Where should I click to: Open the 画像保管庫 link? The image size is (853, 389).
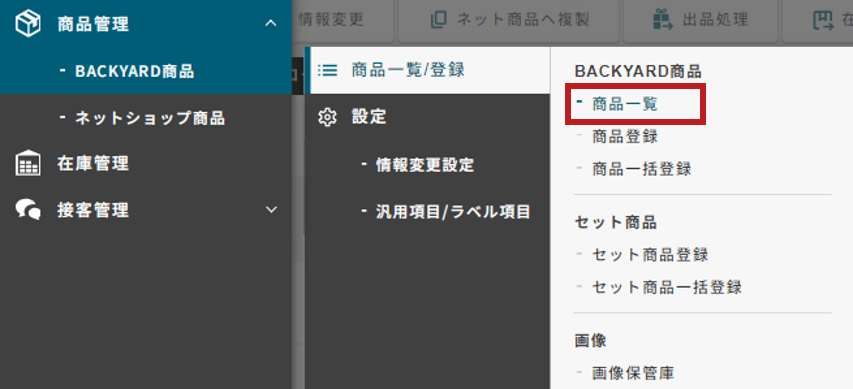pyautogui.click(x=633, y=373)
